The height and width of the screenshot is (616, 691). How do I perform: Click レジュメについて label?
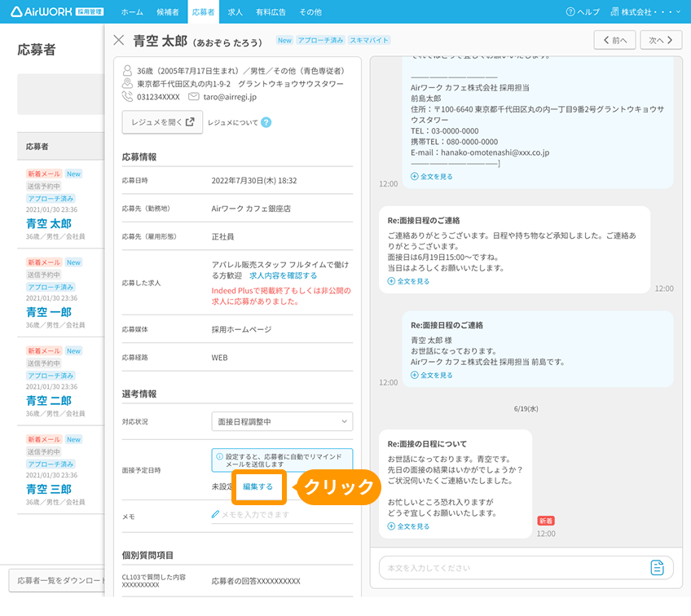(233, 122)
